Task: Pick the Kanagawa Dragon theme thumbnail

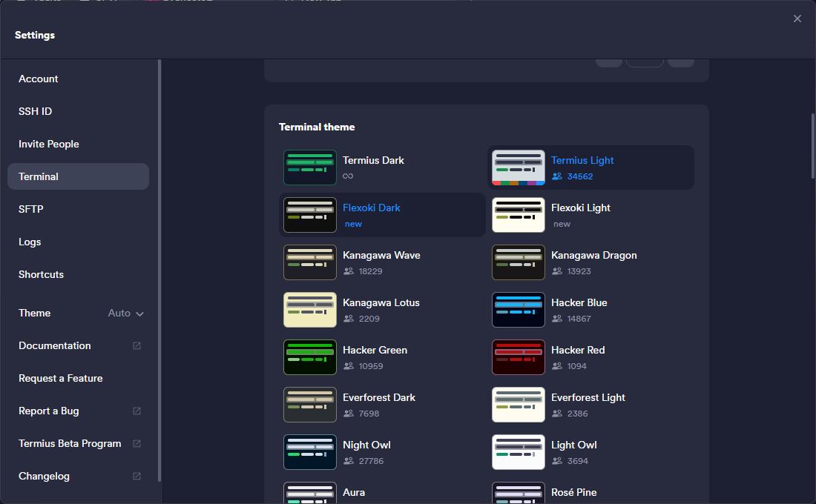Action: point(519,262)
